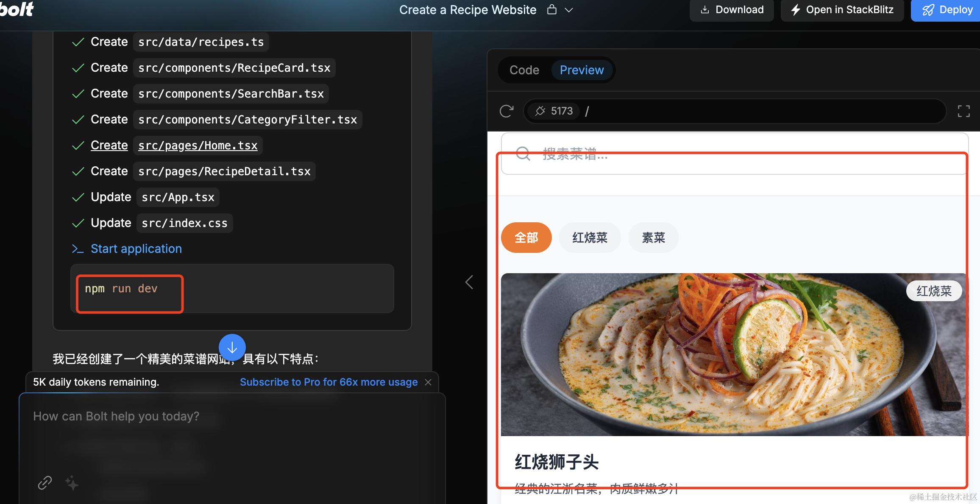
Task: Switch to the Code tab
Action: click(x=524, y=70)
